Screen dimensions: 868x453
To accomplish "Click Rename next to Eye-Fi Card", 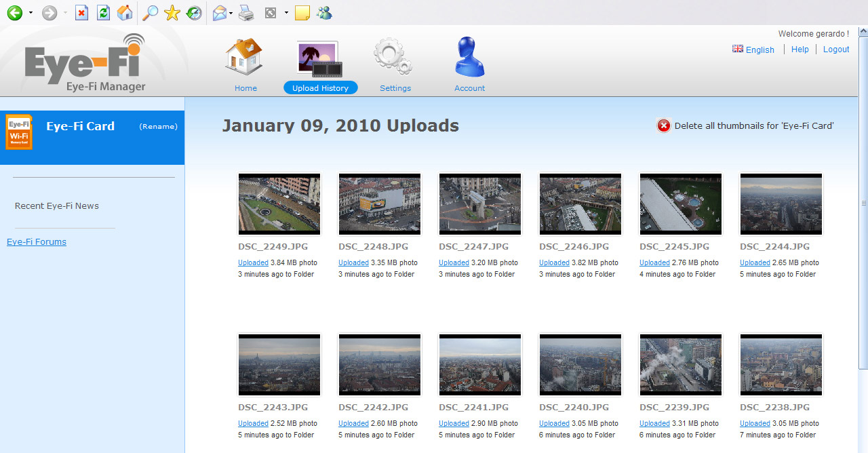I will (158, 127).
